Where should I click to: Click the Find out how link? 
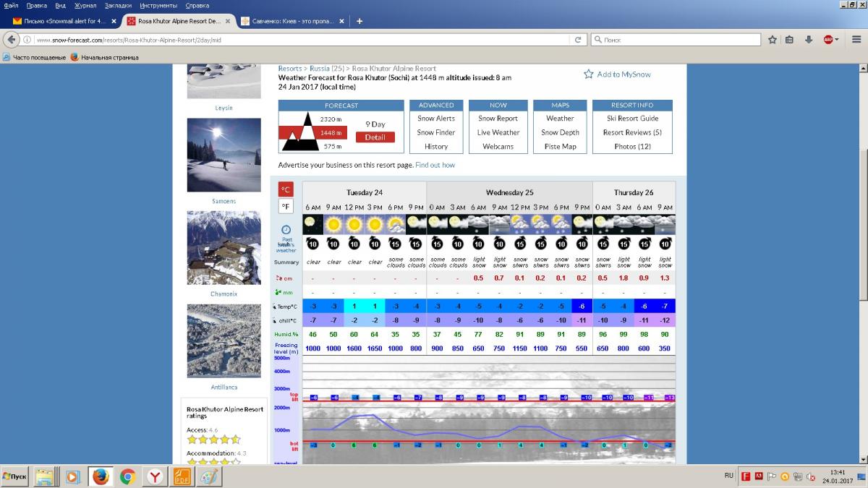pyautogui.click(x=435, y=165)
